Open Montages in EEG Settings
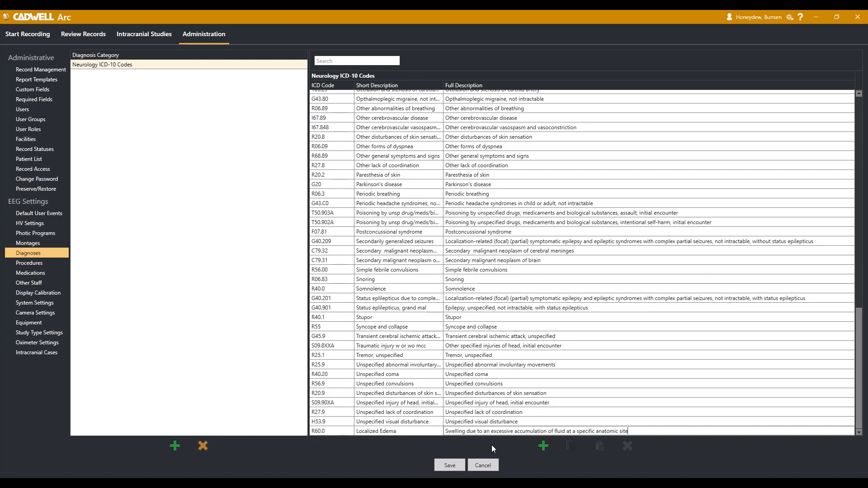Screen dimensions: 868x488 (x=28, y=243)
